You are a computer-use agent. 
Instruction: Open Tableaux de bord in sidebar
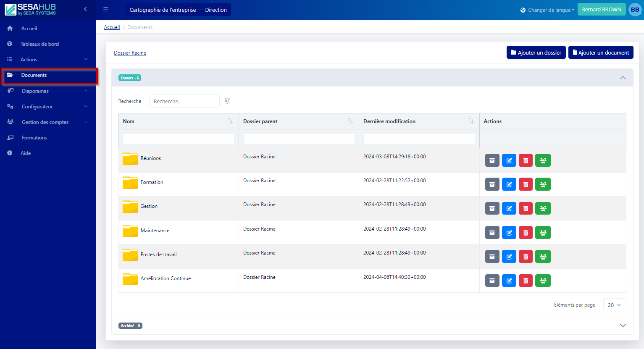pos(39,44)
